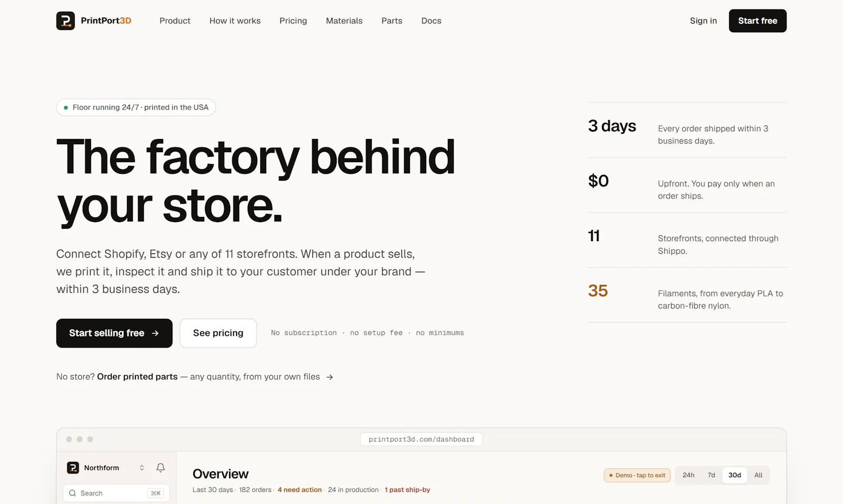Click the 'Floor running 24/7' status pill
The width and height of the screenshot is (843, 504).
tap(136, 107)
